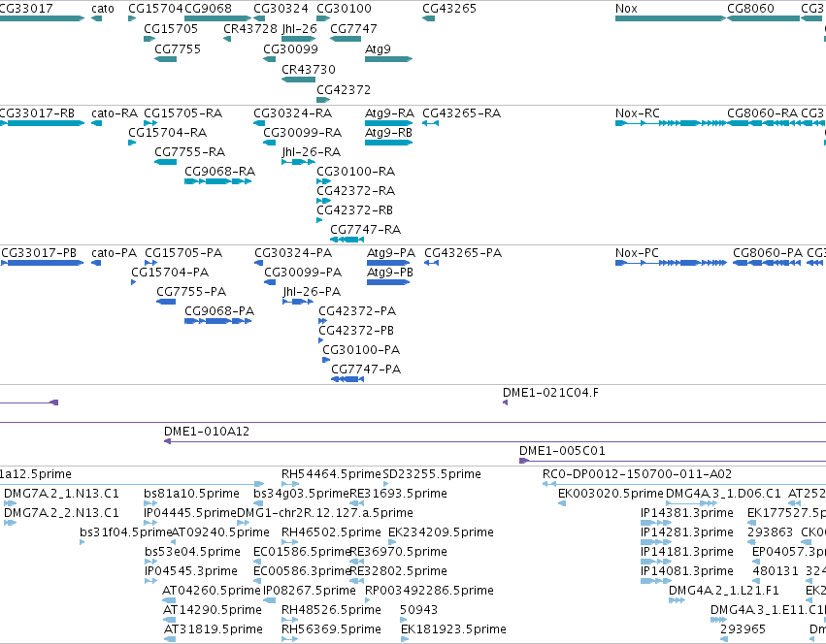Click the "CG8060-PA" protein label
The image size is (826, 644).
point(768,253)
